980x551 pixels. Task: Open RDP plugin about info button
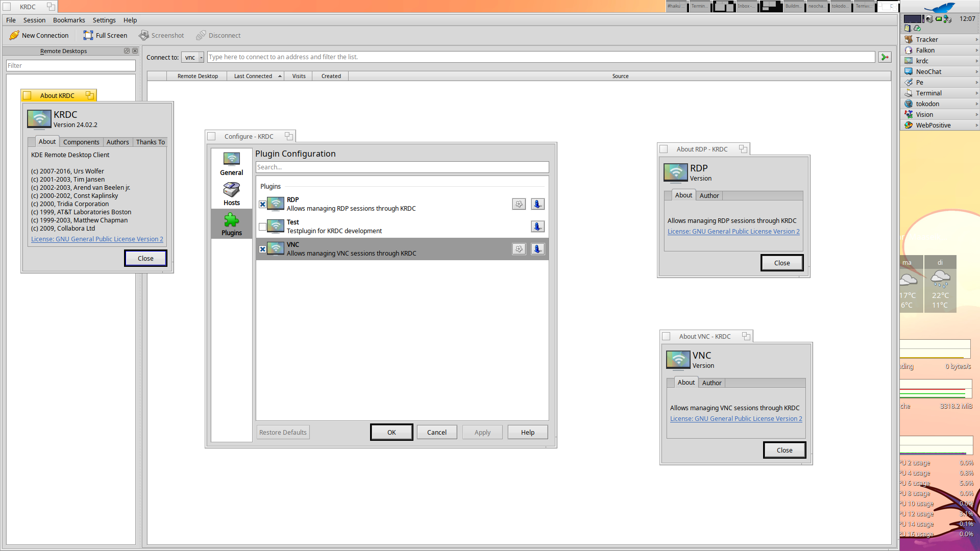[x=537, y=204]
